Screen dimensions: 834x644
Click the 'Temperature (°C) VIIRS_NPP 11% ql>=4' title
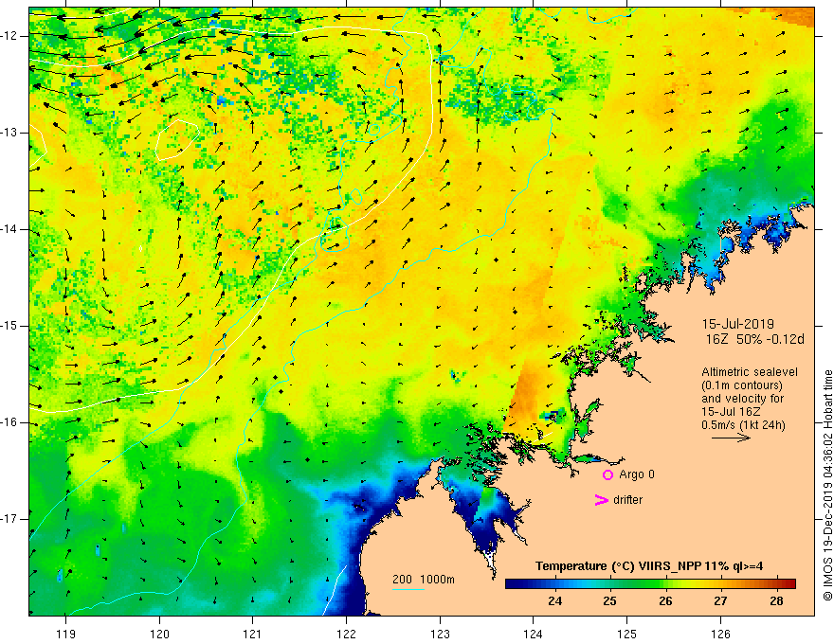click(x=649, y=566)
